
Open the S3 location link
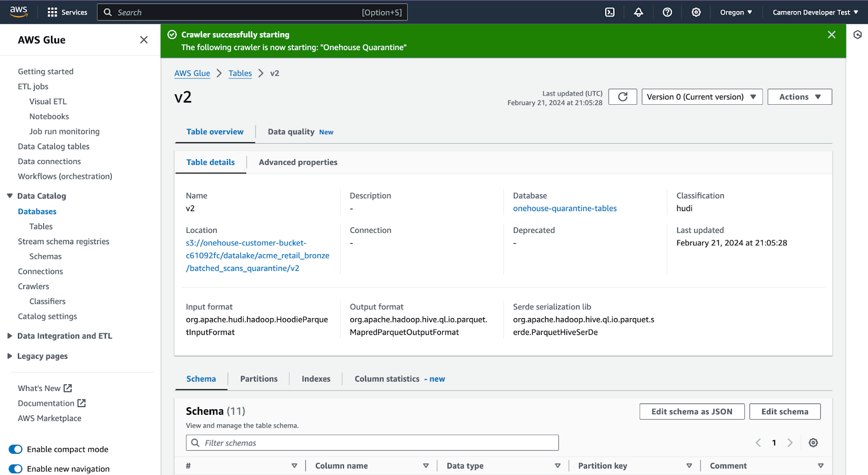click(257, 255)
